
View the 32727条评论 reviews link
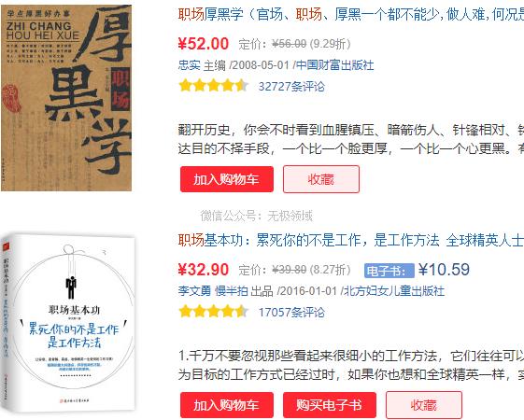click(291, 87)
